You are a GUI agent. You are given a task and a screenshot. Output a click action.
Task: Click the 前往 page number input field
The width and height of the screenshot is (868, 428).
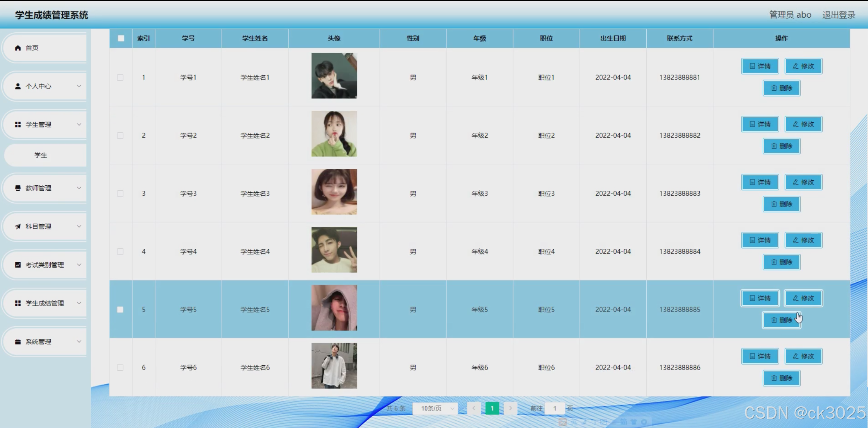[x=554, y=408]
